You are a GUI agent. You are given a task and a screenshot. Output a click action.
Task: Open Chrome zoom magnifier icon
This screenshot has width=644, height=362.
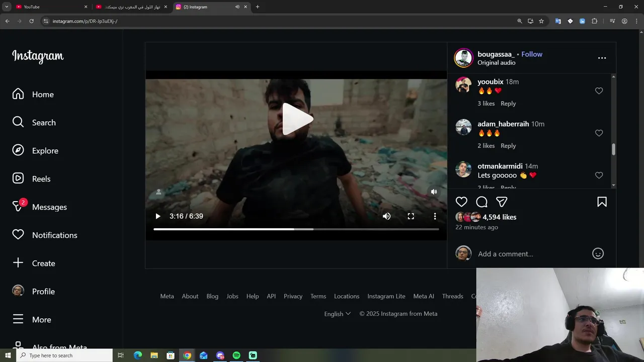(520, 21)
